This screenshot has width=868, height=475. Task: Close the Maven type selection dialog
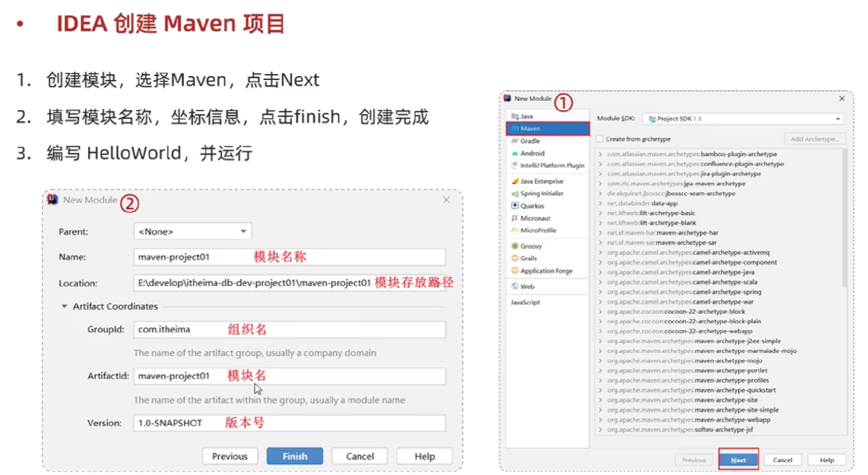tap(842, 99)
